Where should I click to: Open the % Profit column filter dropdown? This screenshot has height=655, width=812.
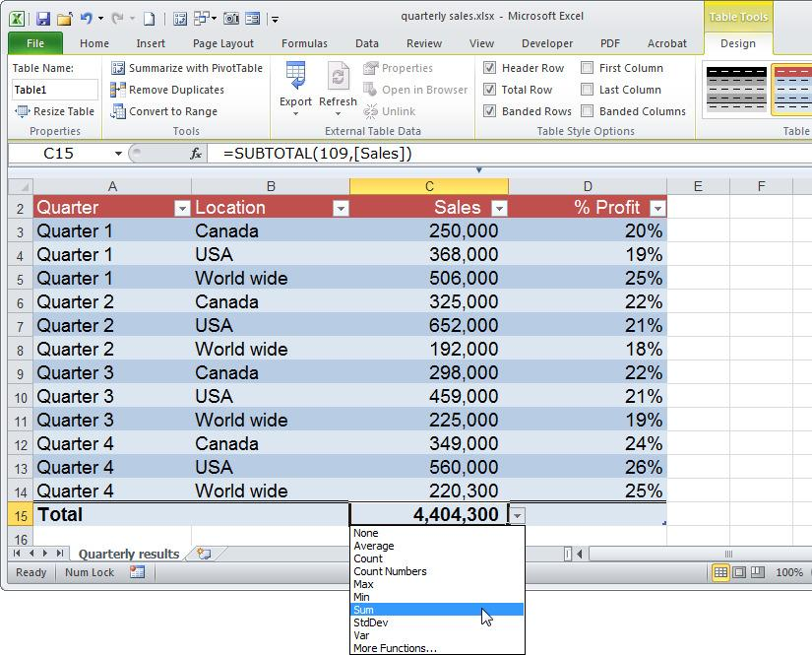[x=657, y=208]
